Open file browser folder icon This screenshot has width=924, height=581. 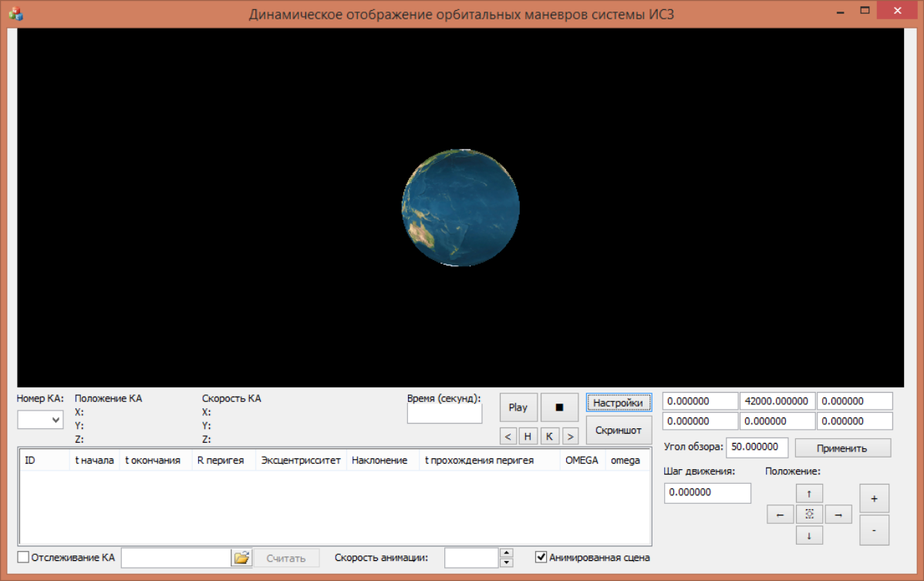pos(241,558)
